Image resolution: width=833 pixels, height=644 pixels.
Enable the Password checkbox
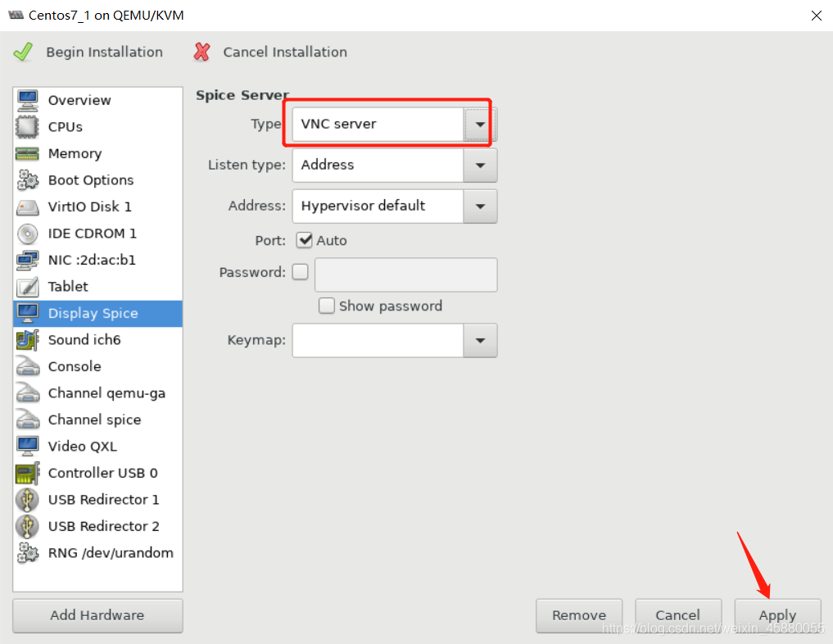[x=300, y=272]
